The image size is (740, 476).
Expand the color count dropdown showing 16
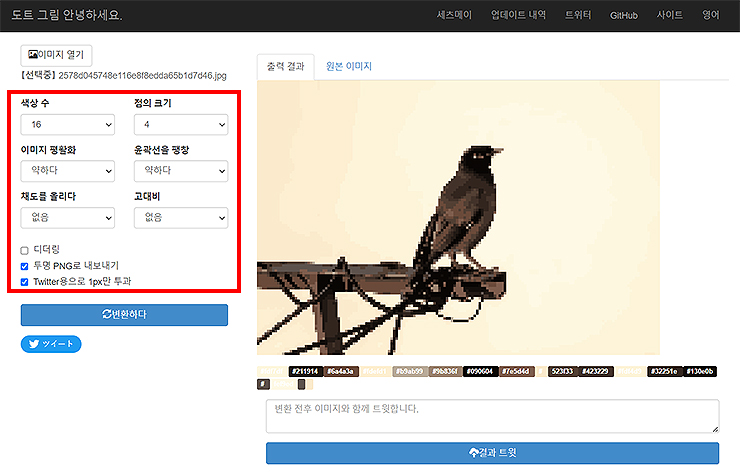point(67,125)
